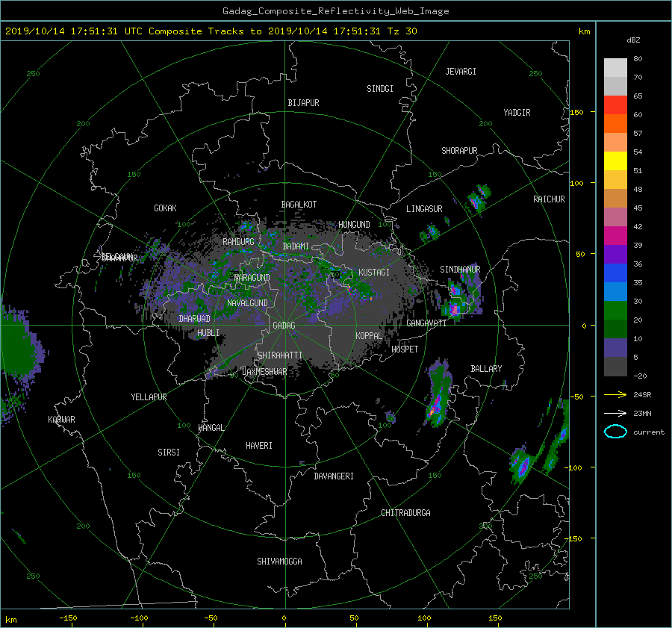
Task: Click the JEVARGI city label
Action: click(x=461, y=72)
